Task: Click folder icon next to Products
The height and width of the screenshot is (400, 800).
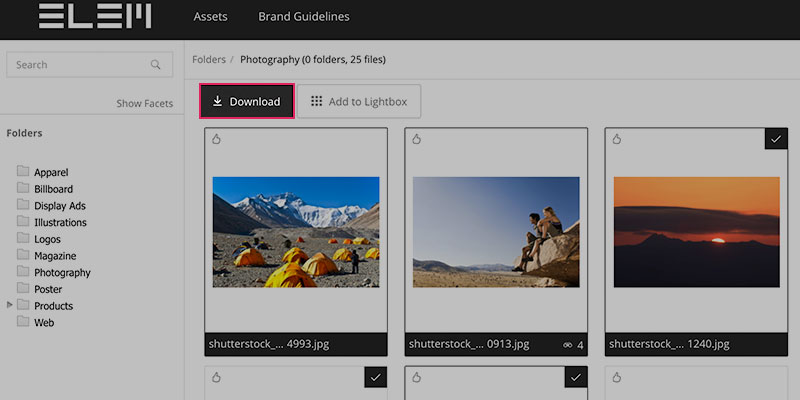Action: tap(23, 305)
